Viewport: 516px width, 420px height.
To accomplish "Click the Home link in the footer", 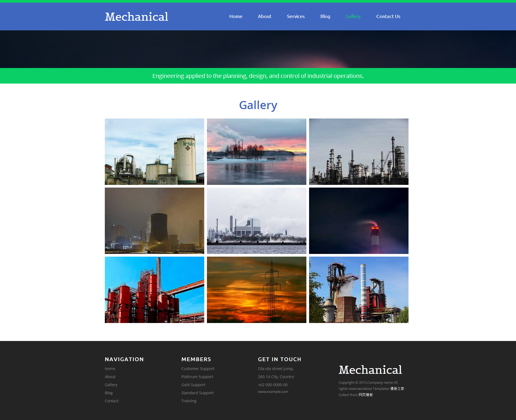I will (x=110, y=369).
